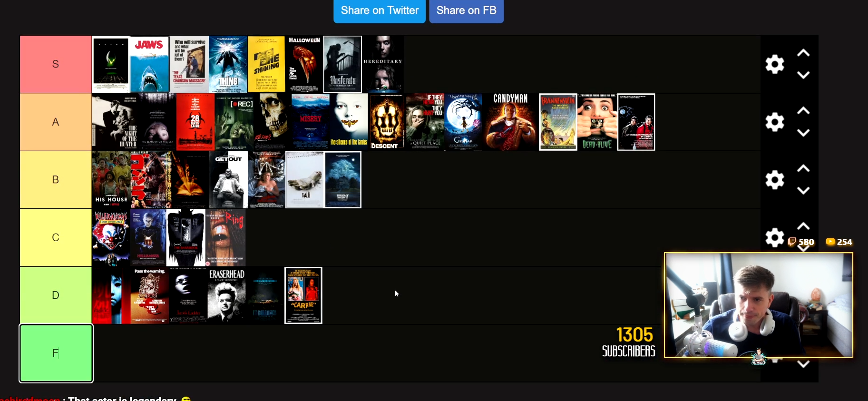Click The Night of the Hunter poster
Screen dimensions: 868x401
[115, 122]
